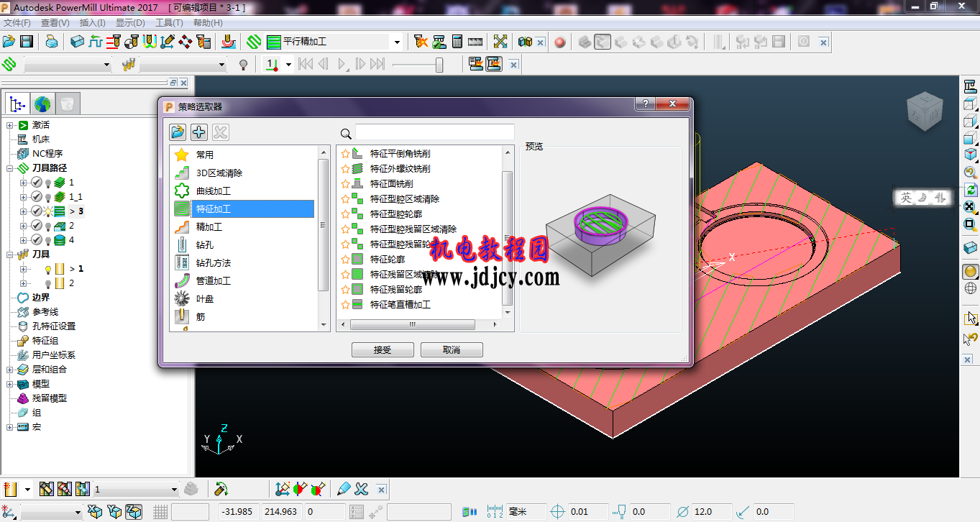The width and height of the screenshot is (980, 522).
Task: Click the view cube in graphics window
Action: [925, 111]
